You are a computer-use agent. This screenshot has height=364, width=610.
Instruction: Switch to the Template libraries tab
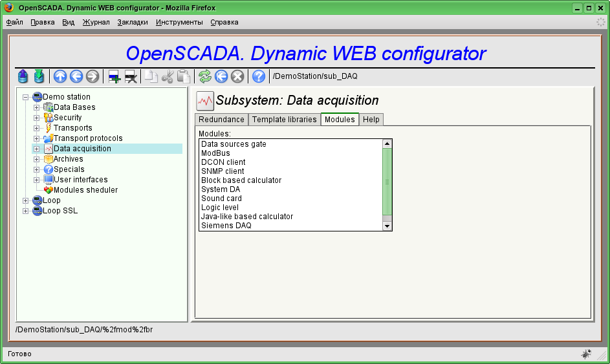pos(285,120)
